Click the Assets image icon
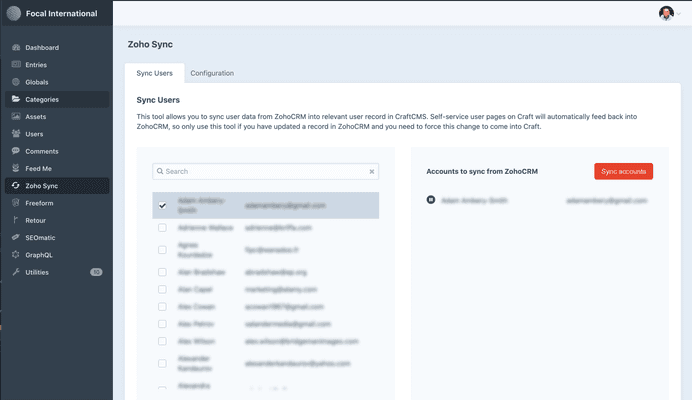Viewport: 692px width, 400px height. tap(16, 117)
